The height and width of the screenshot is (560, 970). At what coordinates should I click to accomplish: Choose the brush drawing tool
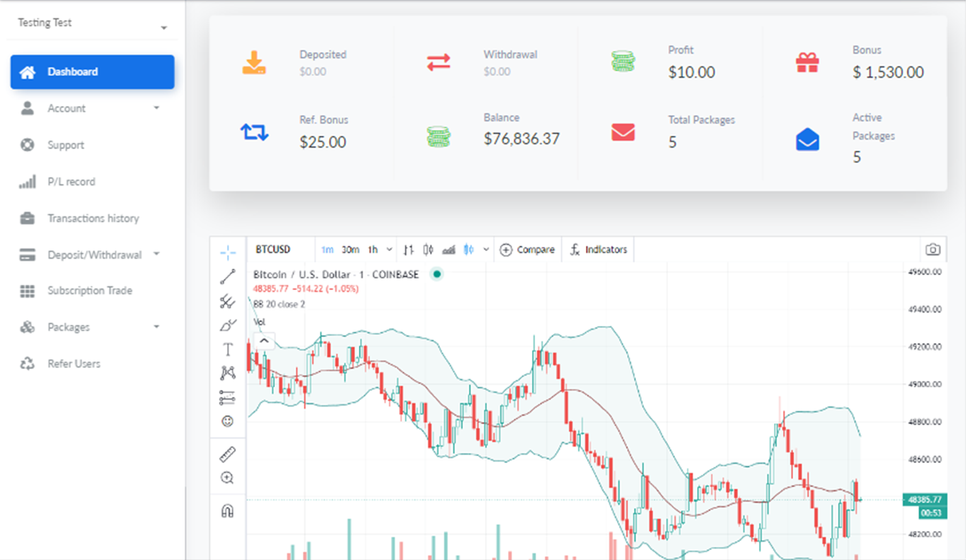pos(227,326)
